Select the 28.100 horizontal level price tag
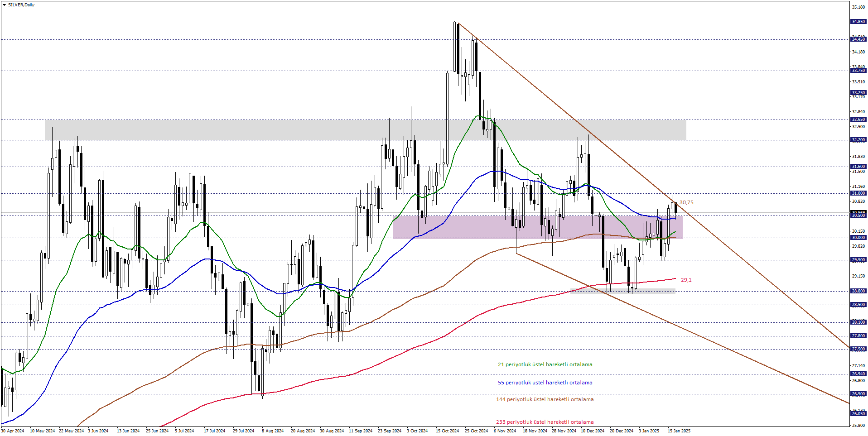Screen dimensions: 868x436 pos(858,322)
